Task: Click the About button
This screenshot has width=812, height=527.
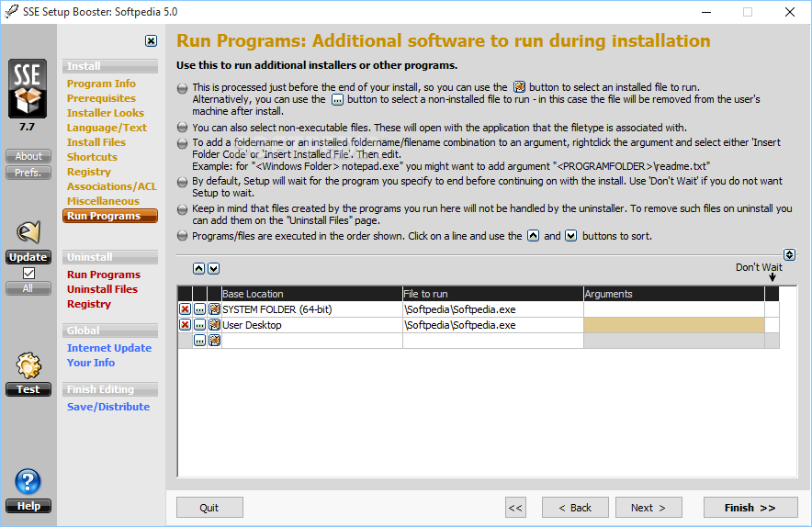Action: click(28, 156)
